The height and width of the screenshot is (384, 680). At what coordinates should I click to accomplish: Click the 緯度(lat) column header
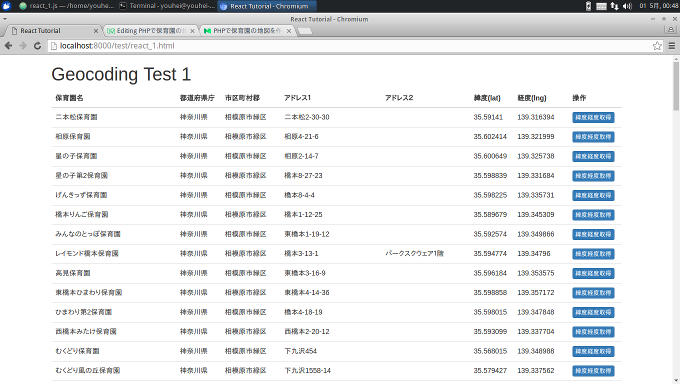pyautogui.click(x=487, y=98)
